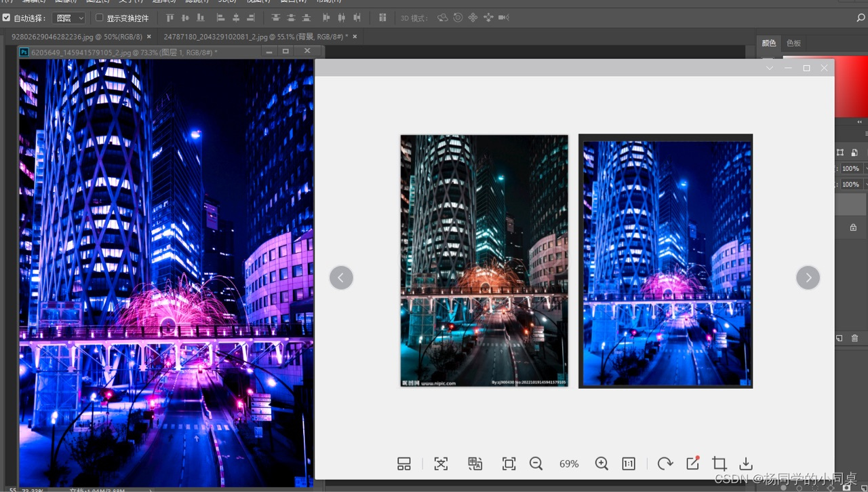Viewport: 868px width, 492px height.
Task: Collapse the color panel with the double arrows
Action: coord(860,122)
